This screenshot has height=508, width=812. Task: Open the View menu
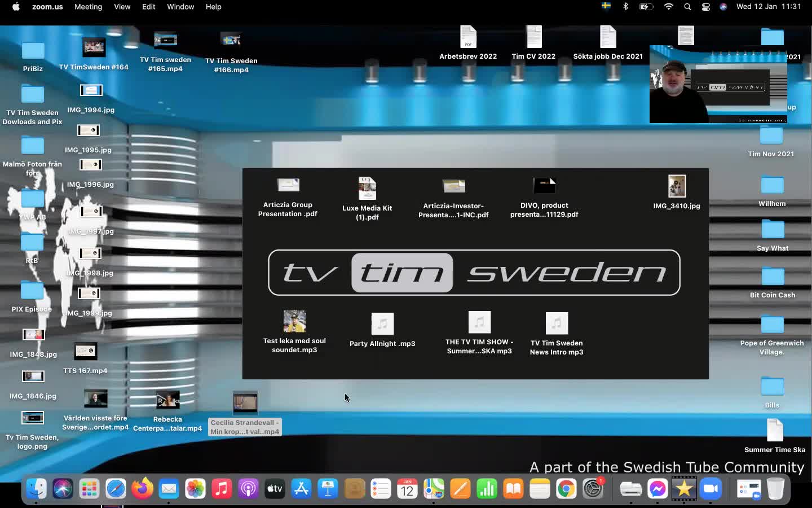tap(122, 7)
